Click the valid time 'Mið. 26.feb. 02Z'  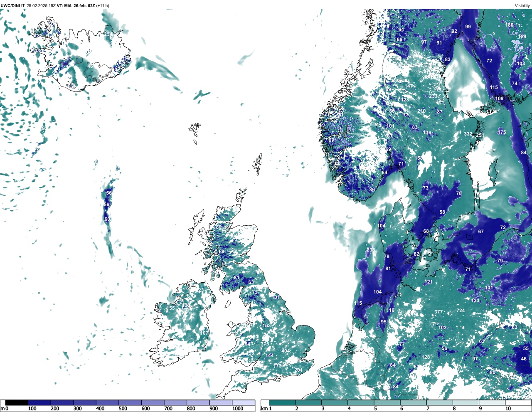click(x=80, y=5)
